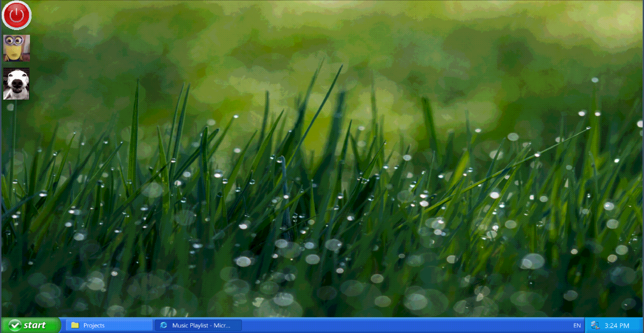
Task: Click empty taskbar area left of EN
Action: (x=403, y=325)
